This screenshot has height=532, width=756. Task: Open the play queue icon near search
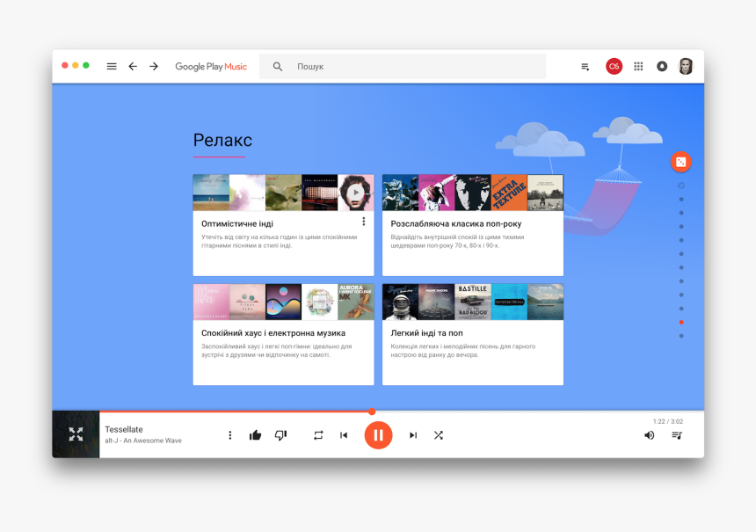point(585,66)
